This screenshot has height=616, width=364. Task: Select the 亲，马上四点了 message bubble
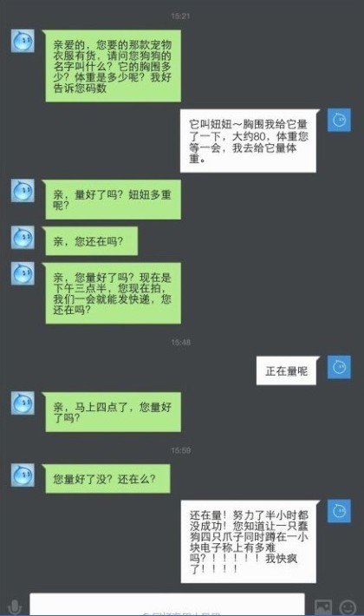pos(112,412)
